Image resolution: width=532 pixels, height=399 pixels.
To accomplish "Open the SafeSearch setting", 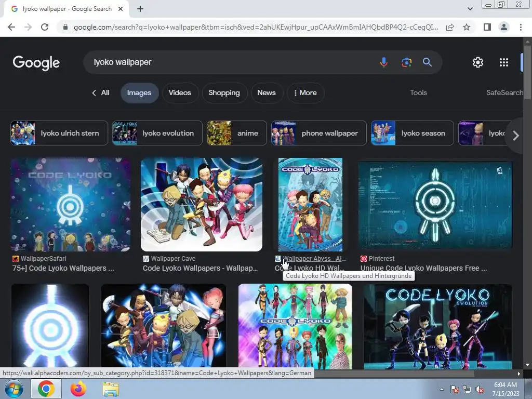I will [504, 92].
